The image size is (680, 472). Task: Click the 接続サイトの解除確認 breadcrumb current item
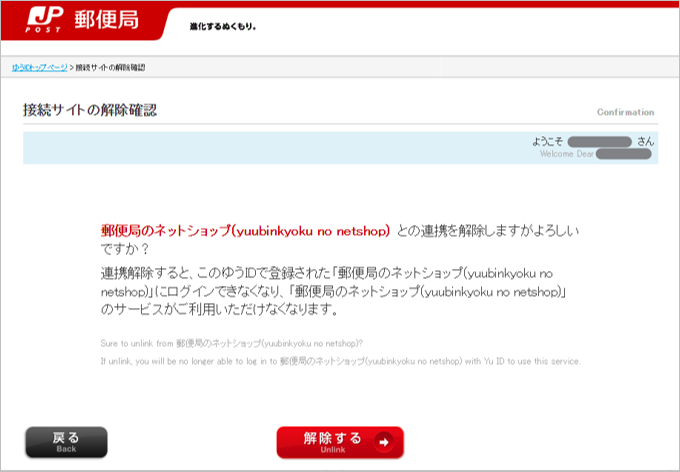pyautogui.click(x=110, y=67)
